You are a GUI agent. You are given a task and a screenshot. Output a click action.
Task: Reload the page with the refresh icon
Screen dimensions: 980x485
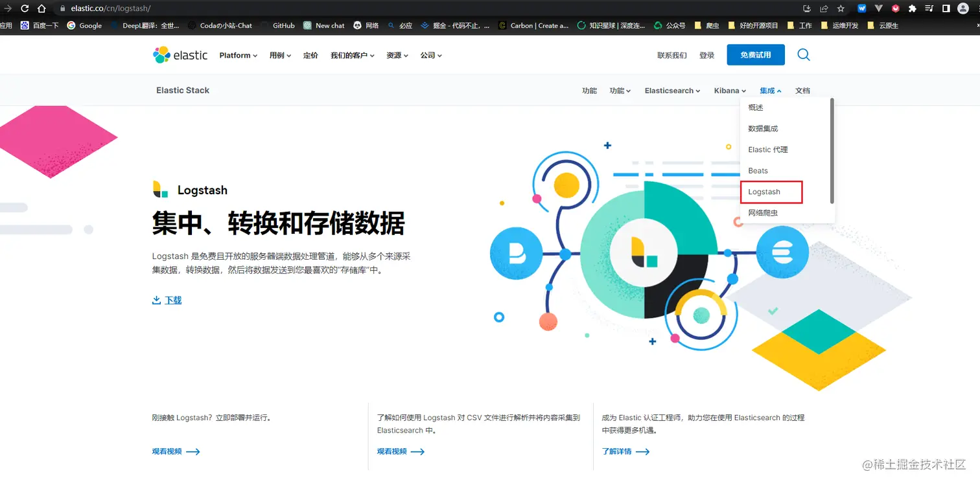pyautogui.click(x=25, y=8)
